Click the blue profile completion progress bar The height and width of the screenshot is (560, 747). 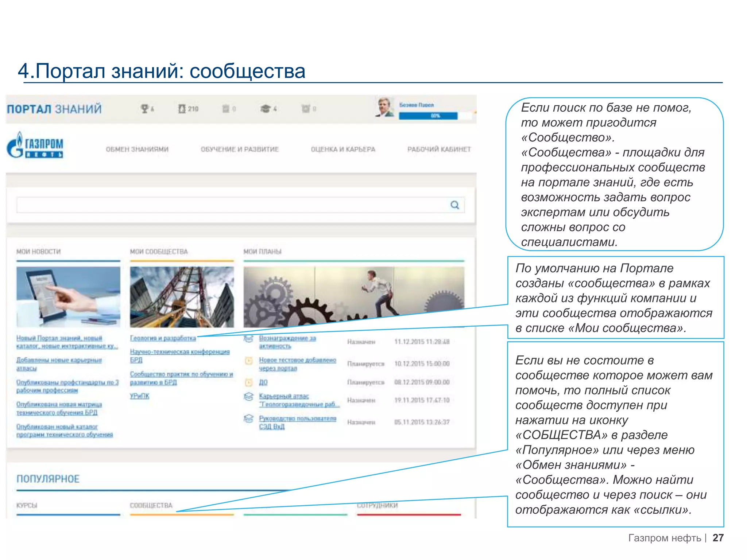pos(428,116)
